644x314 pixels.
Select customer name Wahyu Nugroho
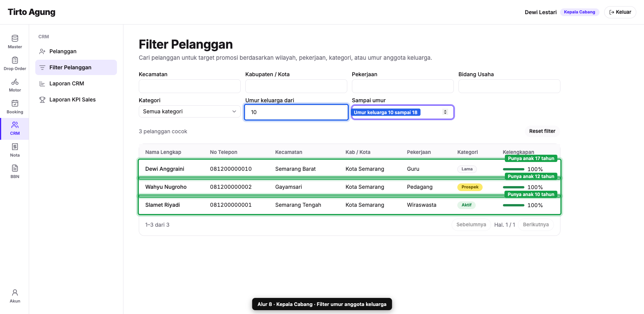[166, 187]
